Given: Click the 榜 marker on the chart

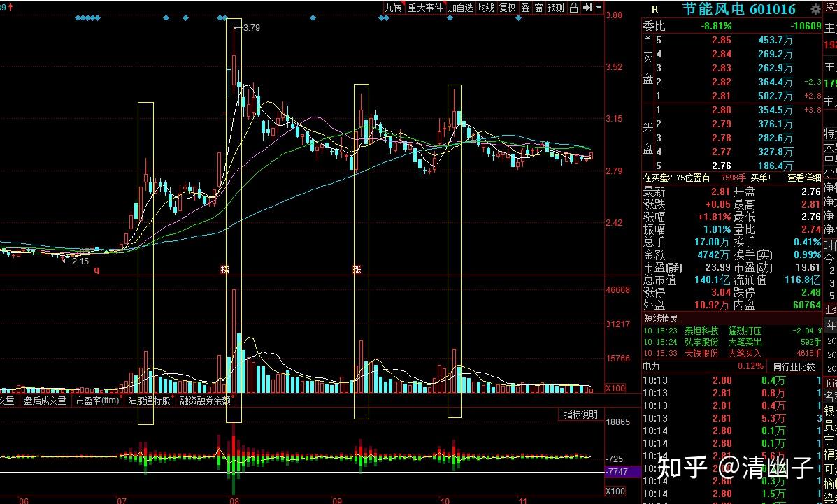Looking at the screenshot, I should click(224, 270).
